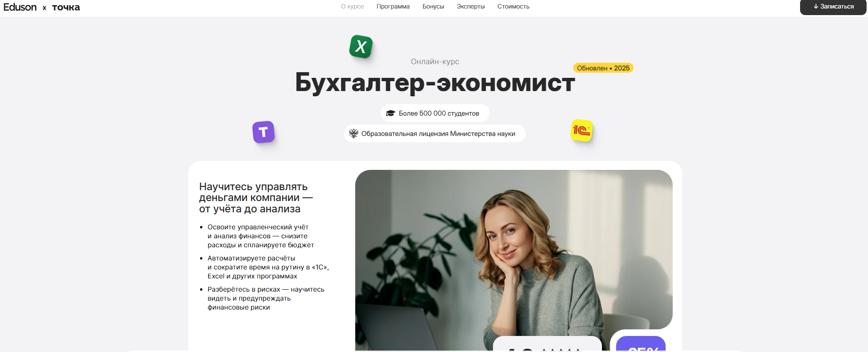The width and height of the screenshot is (868, 352).
Task: Navigate to Эксперты section
Action: [471, 7]
